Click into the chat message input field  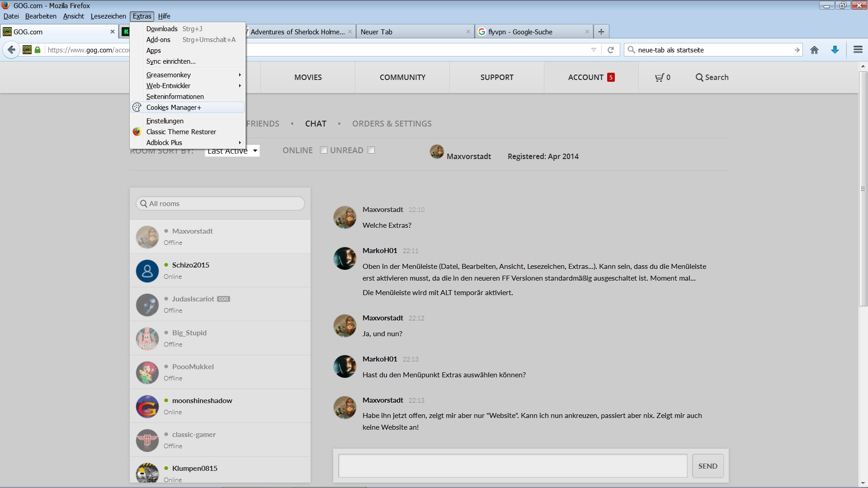pyautogui.click(x=513, y=466)
